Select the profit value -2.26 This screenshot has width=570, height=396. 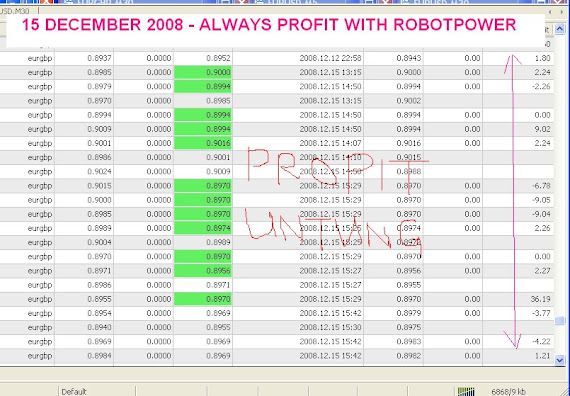tap(541, 87)
